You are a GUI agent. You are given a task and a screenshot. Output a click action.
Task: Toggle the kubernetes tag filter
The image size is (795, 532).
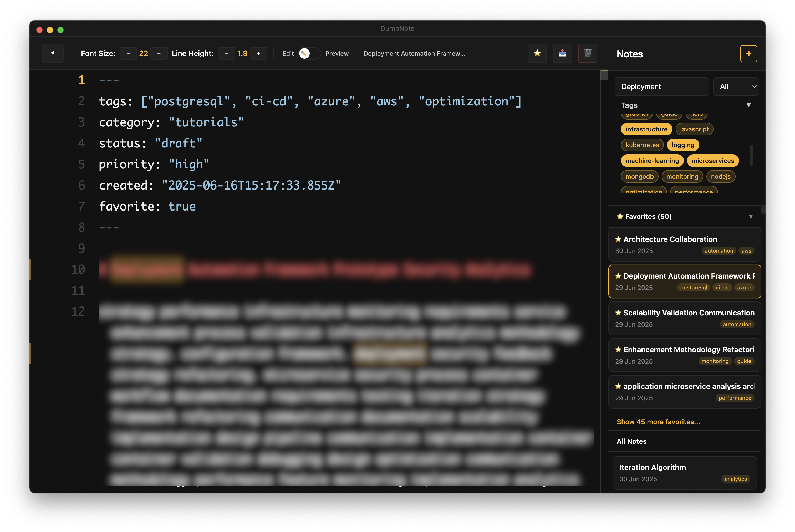click(642, 145)
